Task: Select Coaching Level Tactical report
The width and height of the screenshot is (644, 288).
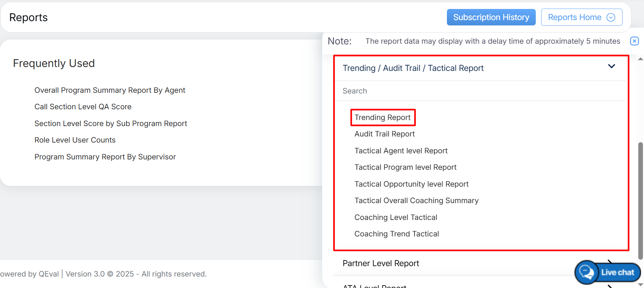Action: (395, 217)
